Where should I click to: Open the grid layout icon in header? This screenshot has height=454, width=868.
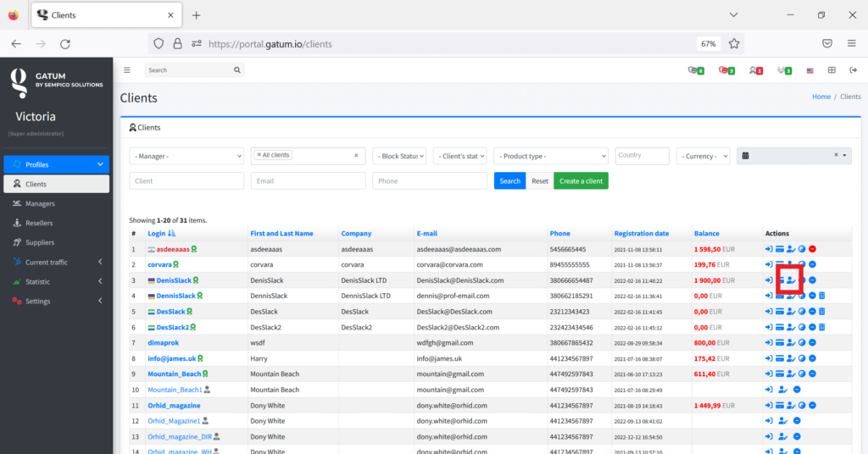point(832,70)
